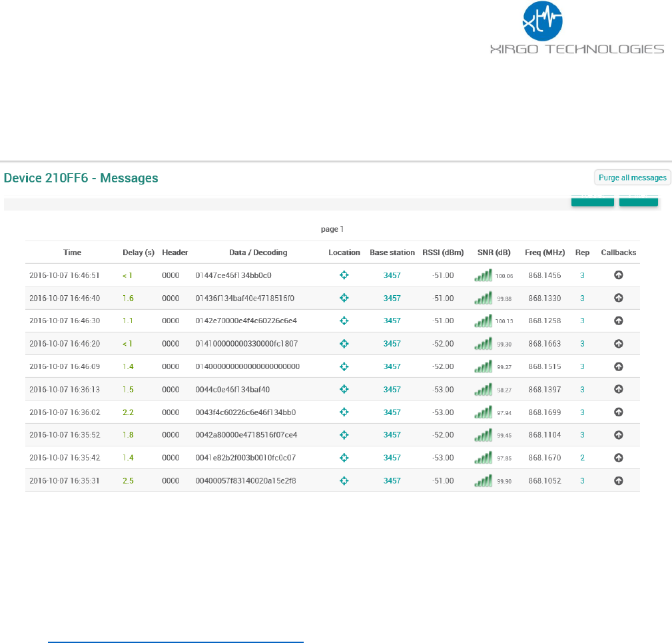Click Rep value 3 for 16:46:09 message
The height and width of the screenshot is (643, 672).
click(x=582, y=366)
